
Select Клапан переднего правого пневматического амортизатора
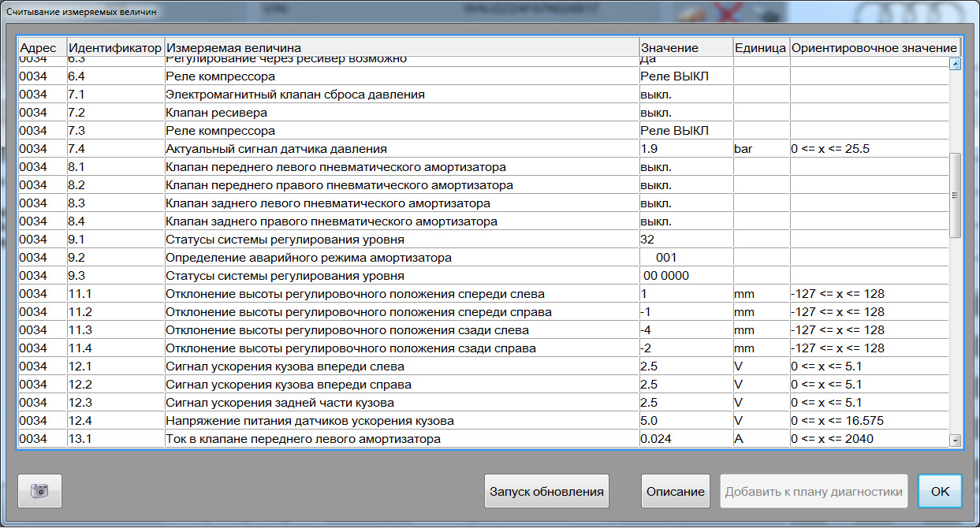coord(483,185)
